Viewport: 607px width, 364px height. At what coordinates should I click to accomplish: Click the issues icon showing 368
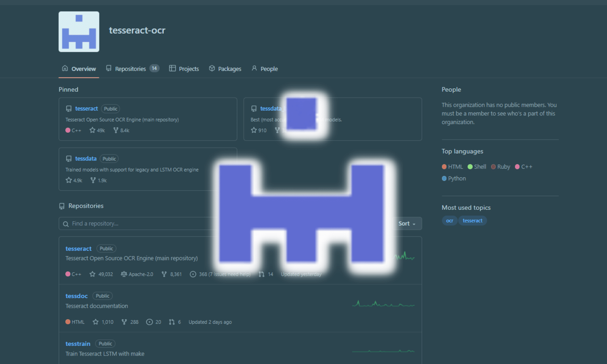193,274
